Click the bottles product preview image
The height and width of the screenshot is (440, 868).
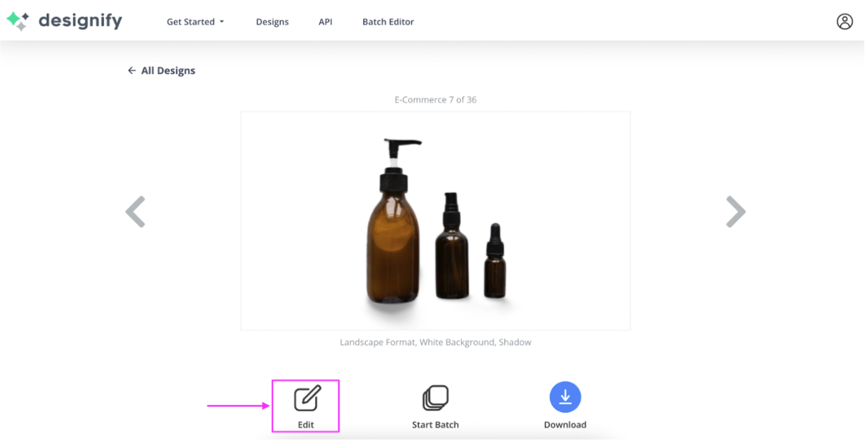(x=435, y=221)
